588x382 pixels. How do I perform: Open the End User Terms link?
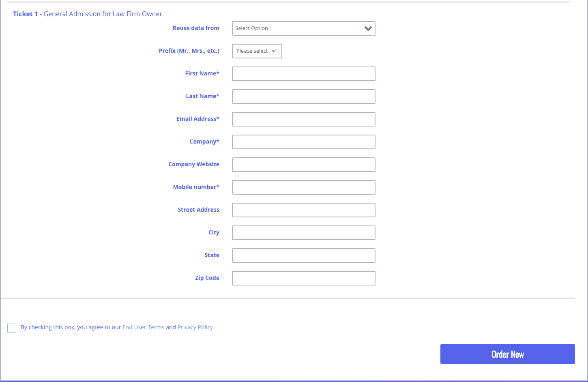tap(143, 327)
